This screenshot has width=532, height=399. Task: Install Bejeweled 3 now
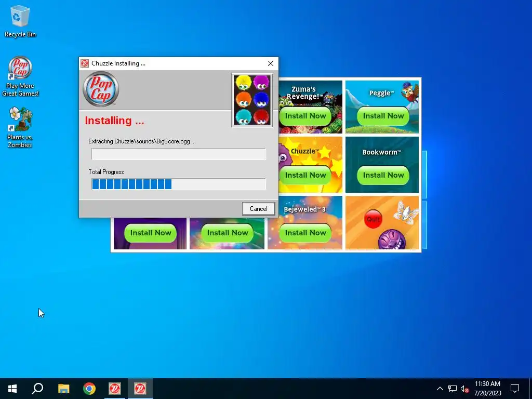pos(305,233)
